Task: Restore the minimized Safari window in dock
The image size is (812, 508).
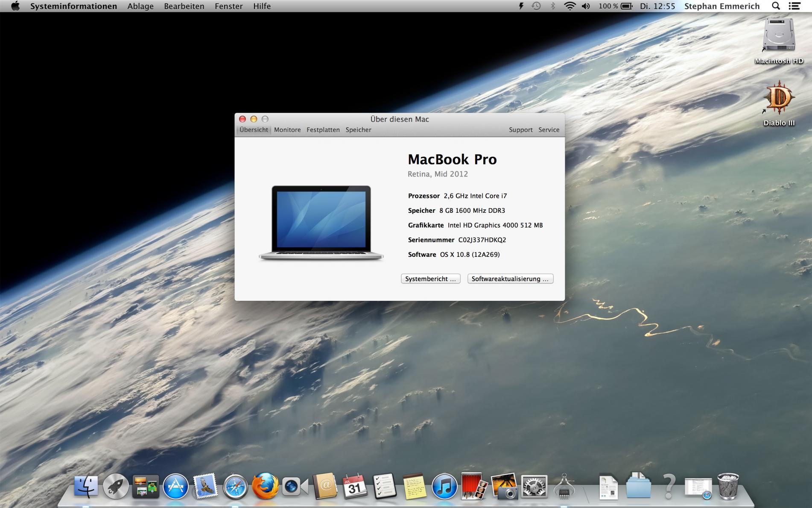Action: pyautogui.click(x=698, y=487)
